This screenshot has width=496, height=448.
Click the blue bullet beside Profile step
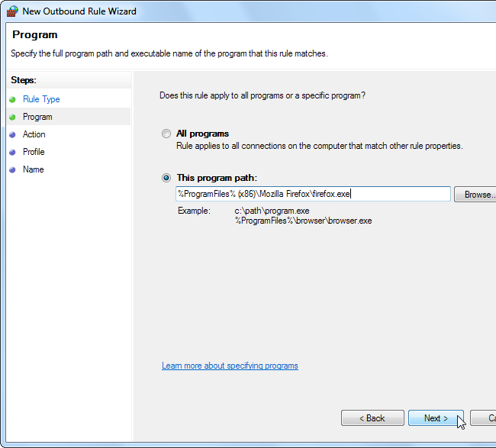(x=12, y=152)
